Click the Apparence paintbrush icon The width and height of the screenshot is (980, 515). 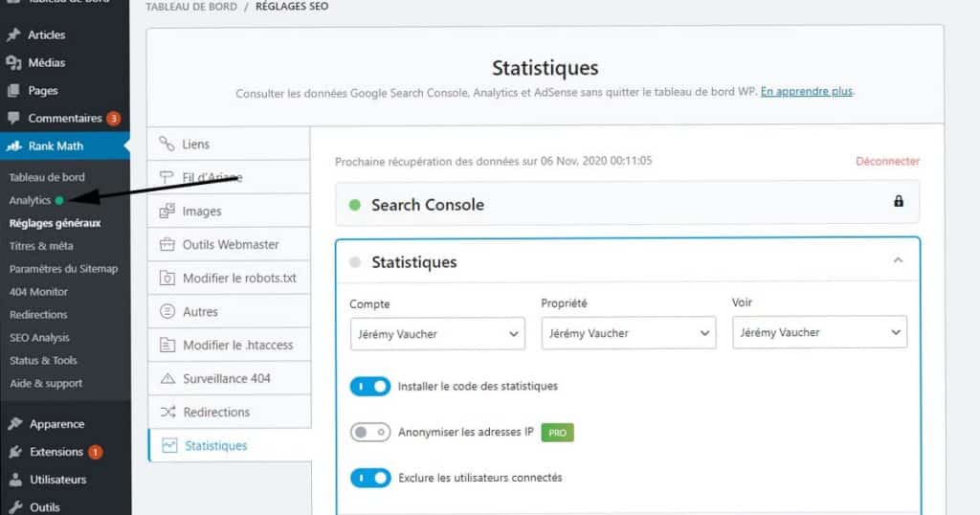[15, 424]
